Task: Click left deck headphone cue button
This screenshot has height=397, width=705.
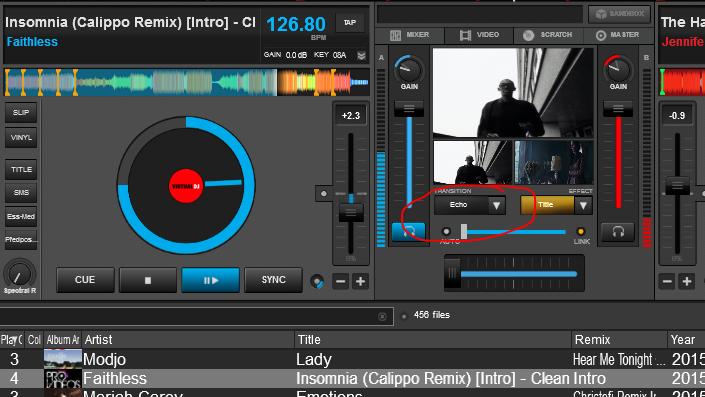Action: 408,232
